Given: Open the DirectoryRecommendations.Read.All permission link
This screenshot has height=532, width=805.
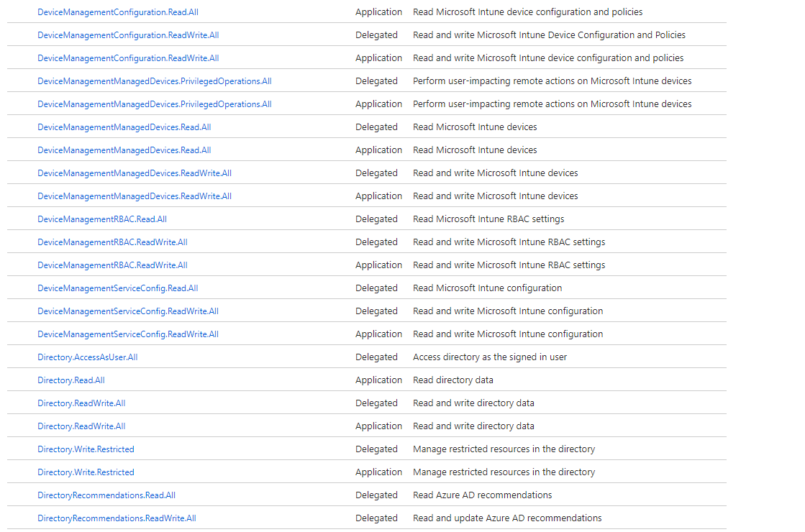Looking at the screenshot, I should (x=106, y=495).
